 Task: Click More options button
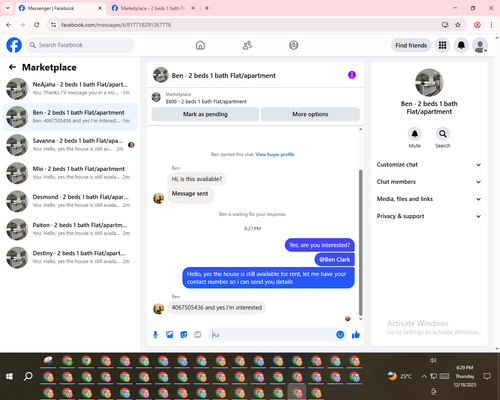[x=310, y=114]
